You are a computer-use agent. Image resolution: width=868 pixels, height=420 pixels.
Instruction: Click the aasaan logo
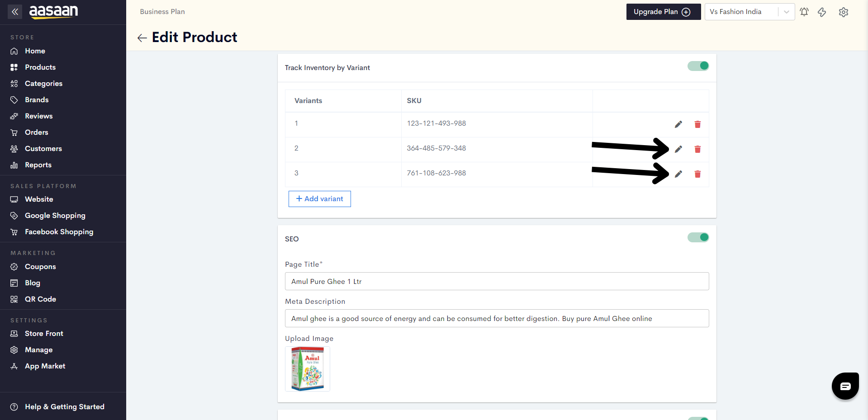pos(54,12)
